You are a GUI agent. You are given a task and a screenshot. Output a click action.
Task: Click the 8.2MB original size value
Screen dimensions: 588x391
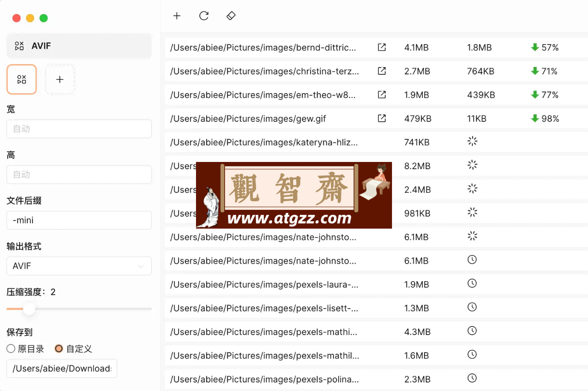click(x=417, y=166)
